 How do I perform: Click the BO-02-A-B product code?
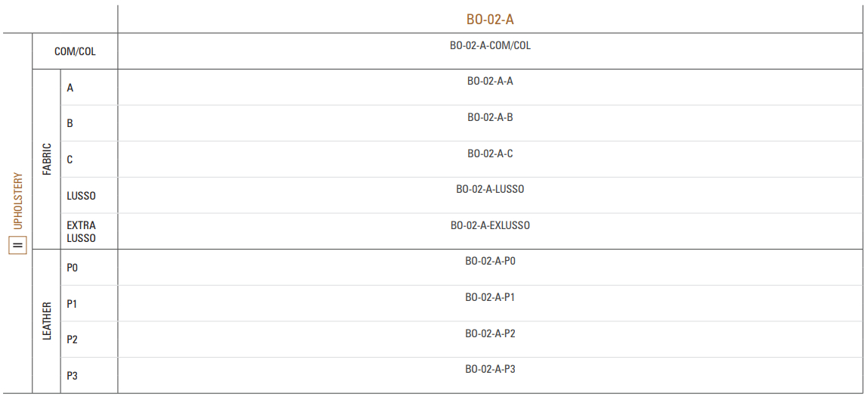coord(490,117)
